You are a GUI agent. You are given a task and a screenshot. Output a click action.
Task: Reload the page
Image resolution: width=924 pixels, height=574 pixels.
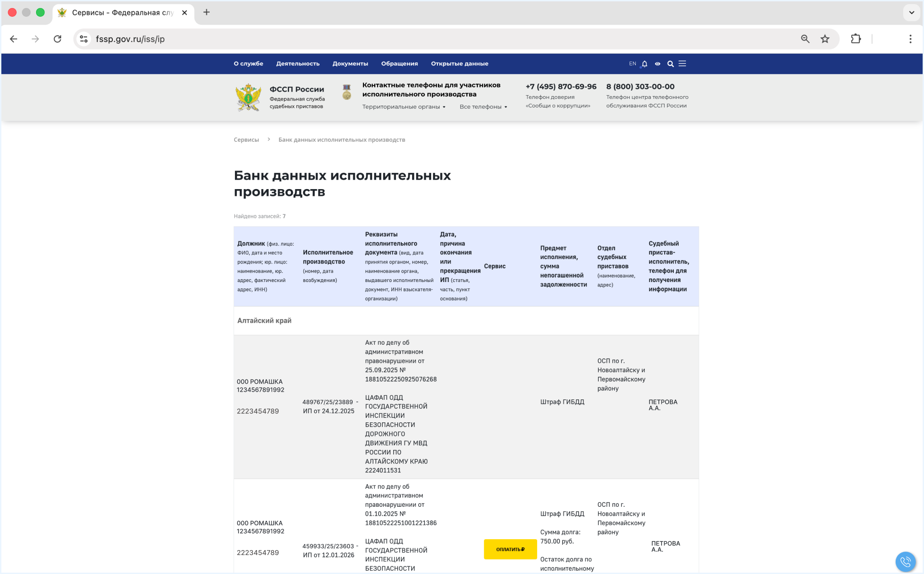coord(57,39)
